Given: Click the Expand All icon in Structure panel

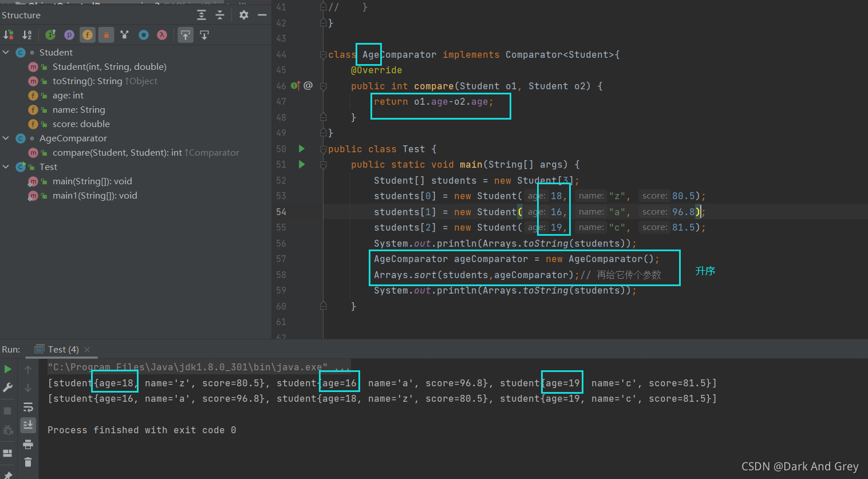Looking at the screenshot, I should pos(202,15).
